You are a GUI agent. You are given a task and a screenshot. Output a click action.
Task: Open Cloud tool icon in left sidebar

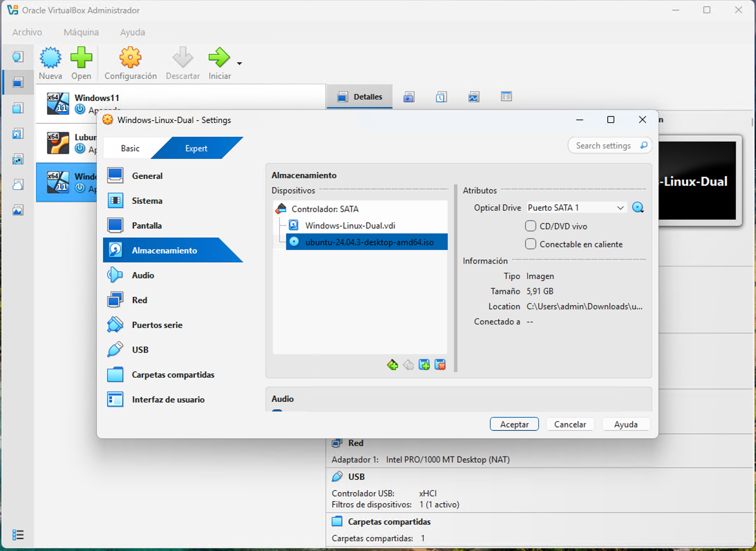[x=18, y=185]
